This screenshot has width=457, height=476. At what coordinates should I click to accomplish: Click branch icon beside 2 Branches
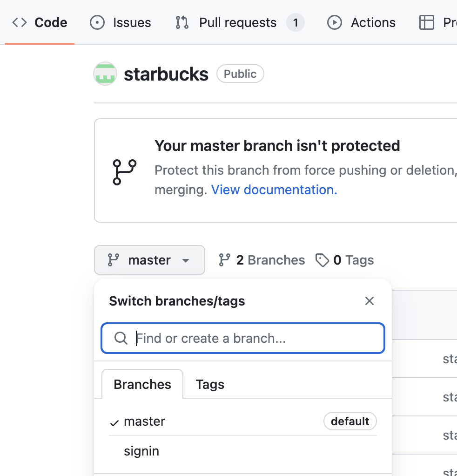click(224, 260)
